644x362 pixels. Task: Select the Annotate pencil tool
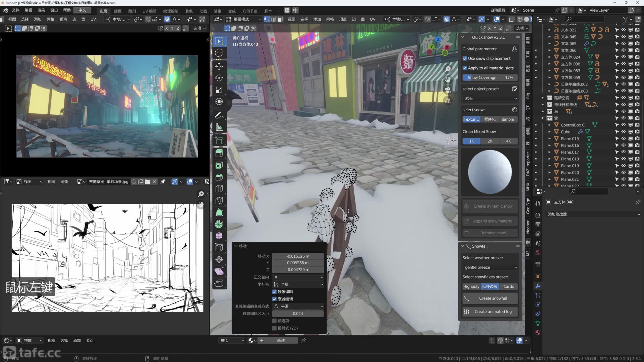coord(219,115)
